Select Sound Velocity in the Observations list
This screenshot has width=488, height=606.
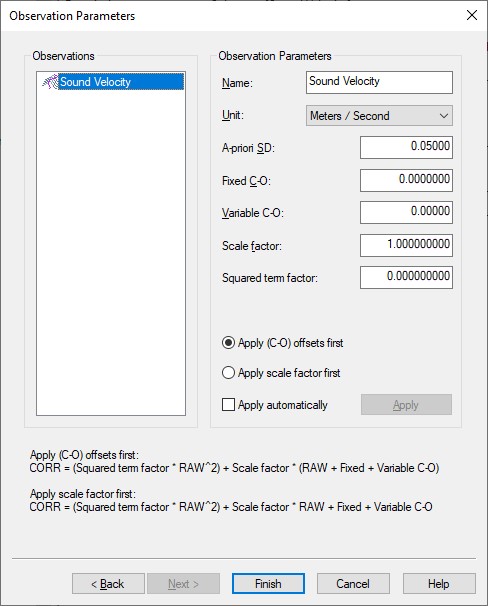pyautogui.click(x=121, y=82)
